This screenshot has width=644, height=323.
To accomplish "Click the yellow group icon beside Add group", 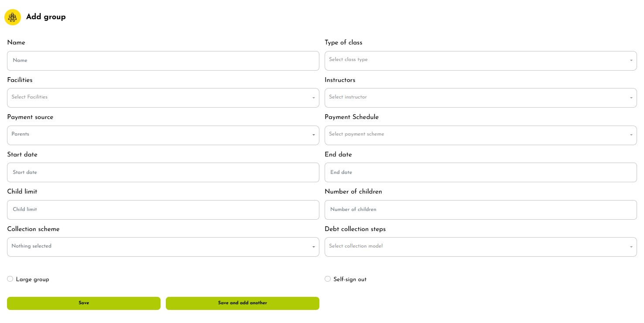I will [13, 17].
